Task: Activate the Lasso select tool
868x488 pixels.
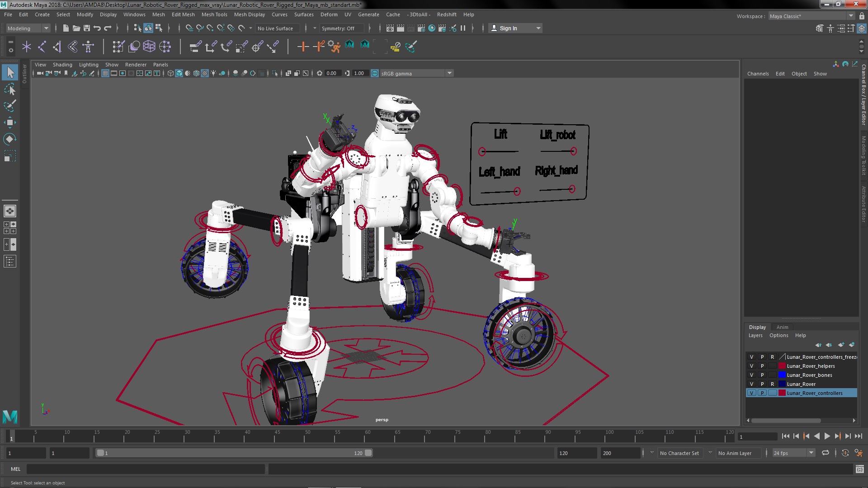Action: pos(10,89)
